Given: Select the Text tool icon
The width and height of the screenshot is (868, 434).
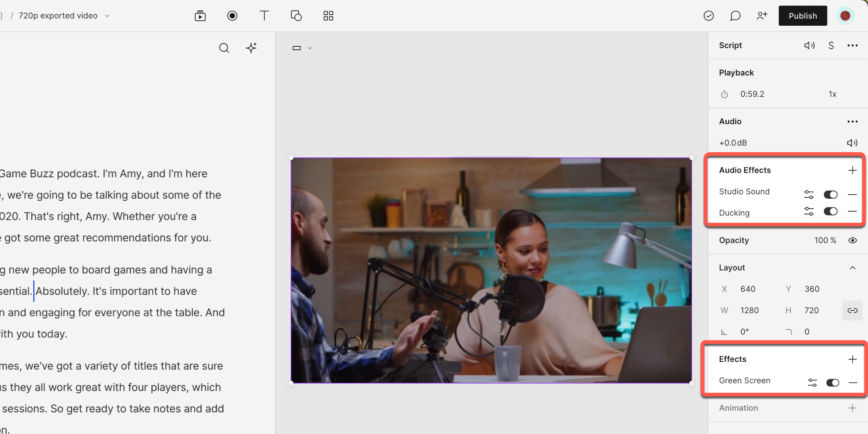Looking at the screenshot, I should [x=264, y=16].
